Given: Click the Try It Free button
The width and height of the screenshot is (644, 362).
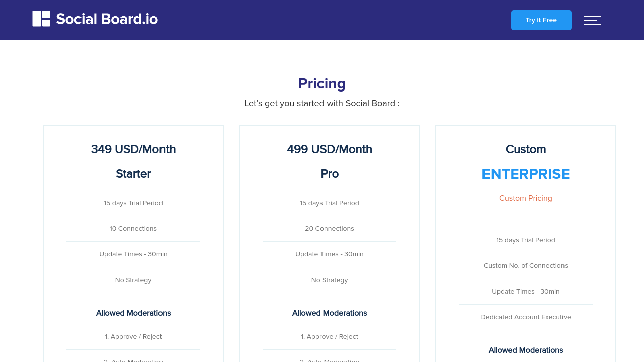Looking at the screenshot, I should 541,20.
